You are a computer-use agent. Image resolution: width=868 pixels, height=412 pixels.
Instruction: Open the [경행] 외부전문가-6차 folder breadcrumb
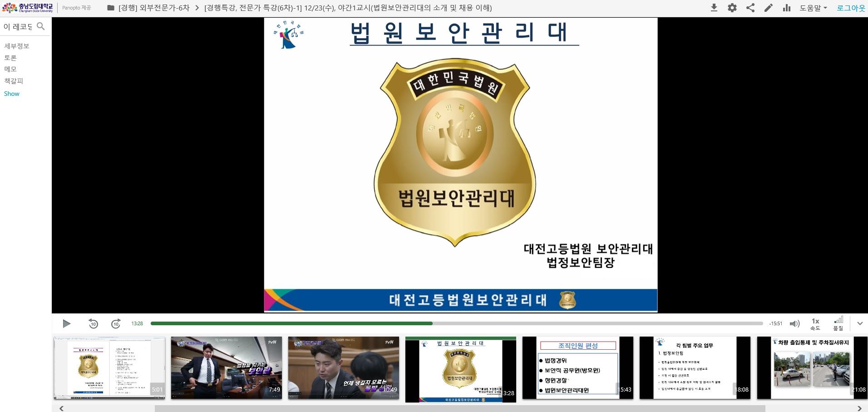click(154, 8)
